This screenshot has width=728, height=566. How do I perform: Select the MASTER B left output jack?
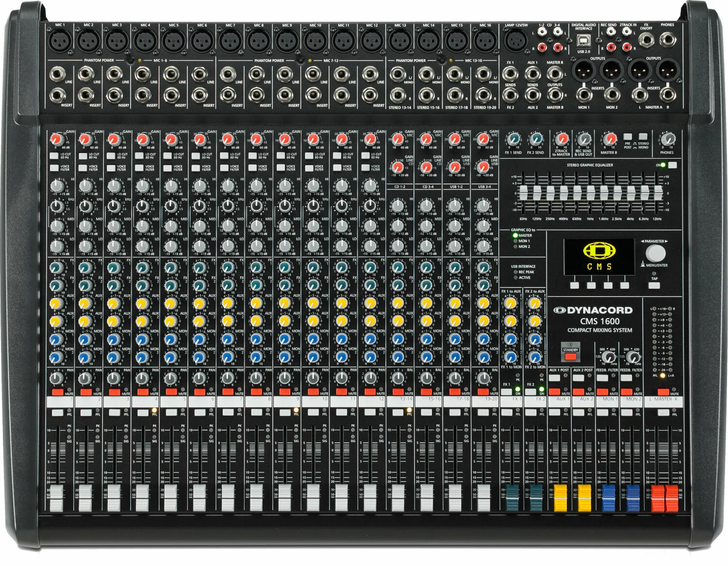click(555, 74)
